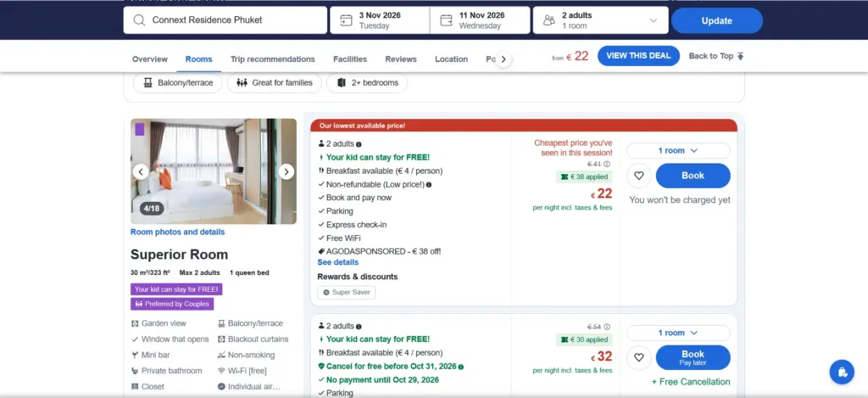Screen dimensions: 868x398
Task: Click the Your kid can stay for FREE badge
Action: coord(176,289)
